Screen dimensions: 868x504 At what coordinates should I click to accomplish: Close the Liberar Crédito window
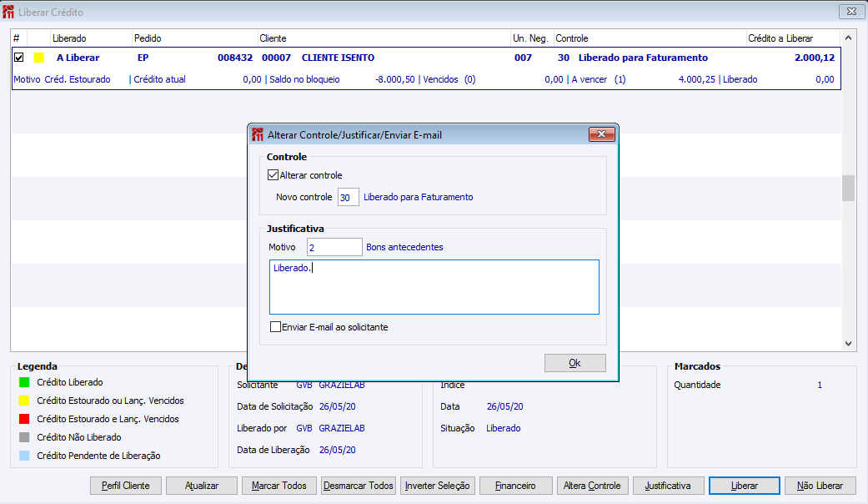tap(852, 11)
